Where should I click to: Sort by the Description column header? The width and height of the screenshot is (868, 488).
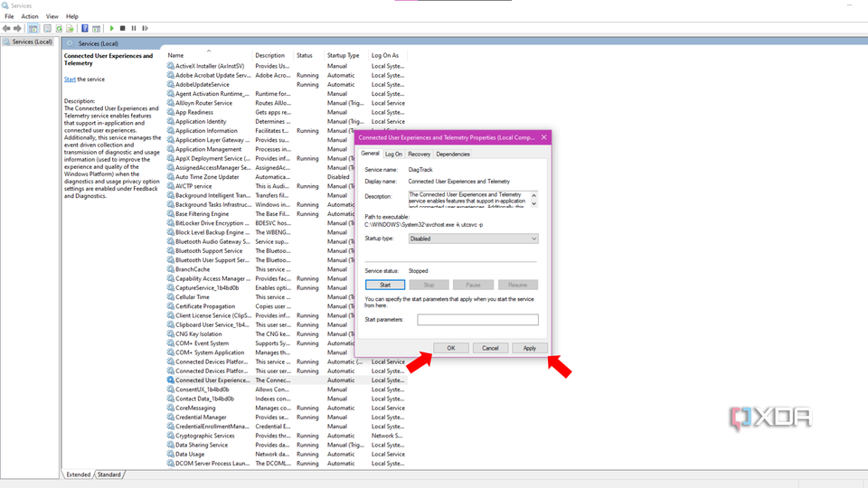click(x=273, y=55)
